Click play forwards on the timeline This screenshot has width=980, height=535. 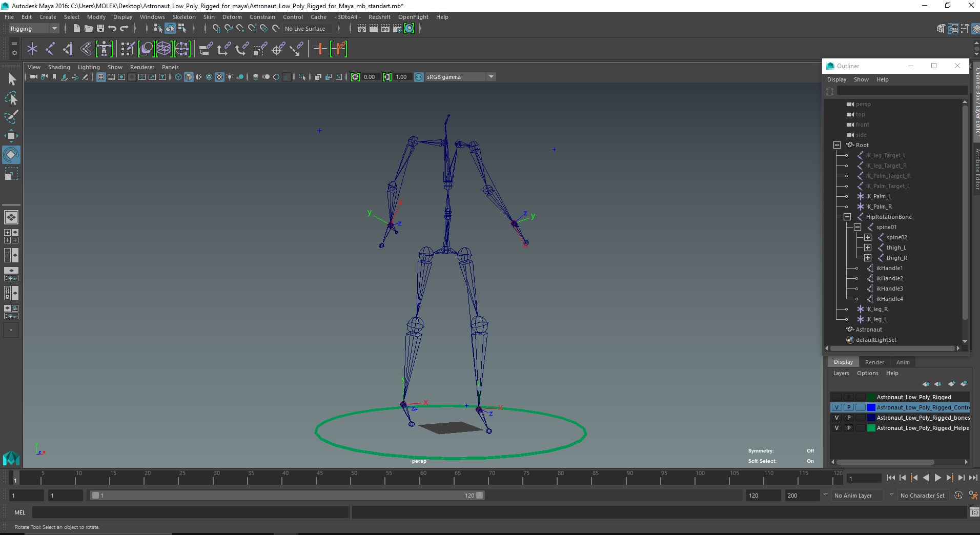937,478
